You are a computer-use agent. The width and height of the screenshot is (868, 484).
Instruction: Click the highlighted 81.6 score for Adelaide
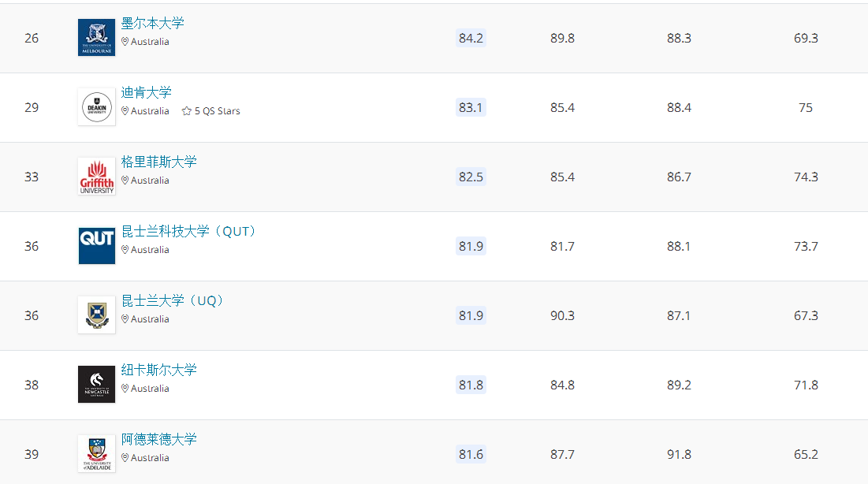(471, 454)
